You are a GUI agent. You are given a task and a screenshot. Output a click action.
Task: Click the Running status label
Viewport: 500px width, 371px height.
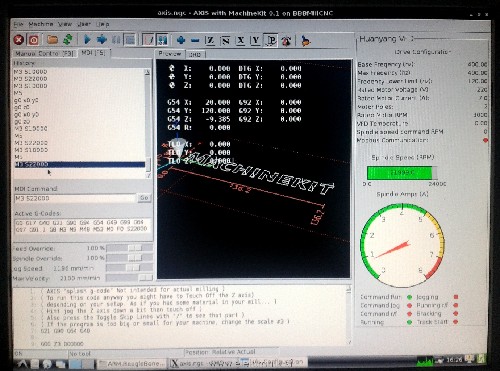point(372,322)
